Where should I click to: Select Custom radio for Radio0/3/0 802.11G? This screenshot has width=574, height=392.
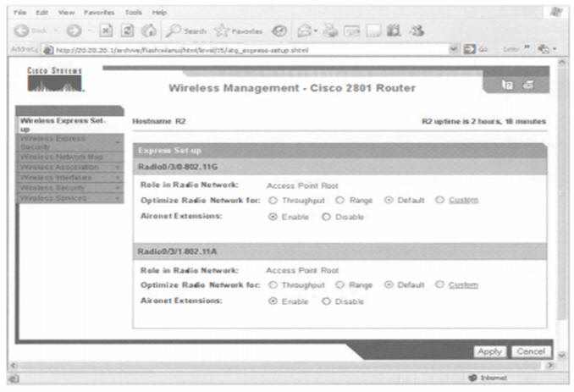440,200
